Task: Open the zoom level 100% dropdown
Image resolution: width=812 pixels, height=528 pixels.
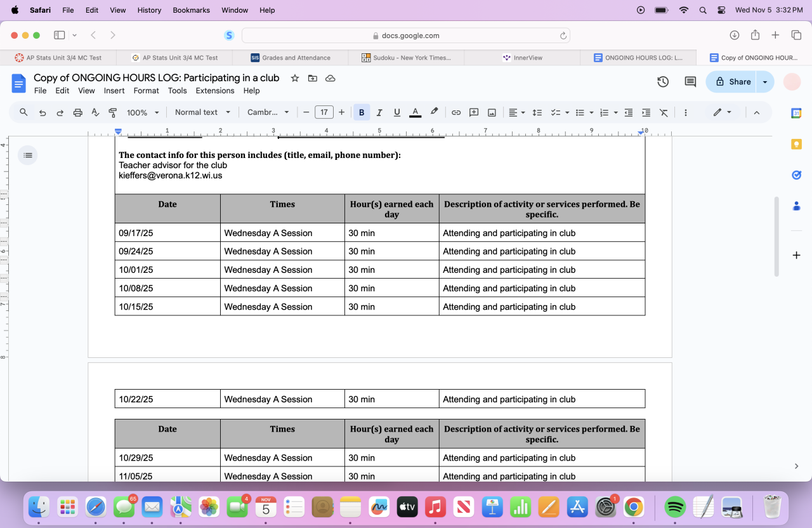Action: coord(142,112)
